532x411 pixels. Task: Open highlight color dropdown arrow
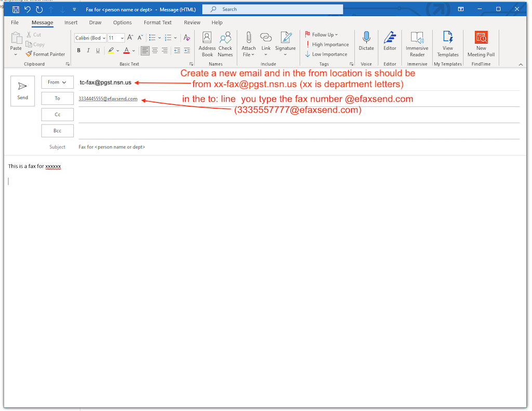pyautogui.click(x=118, y=51)
